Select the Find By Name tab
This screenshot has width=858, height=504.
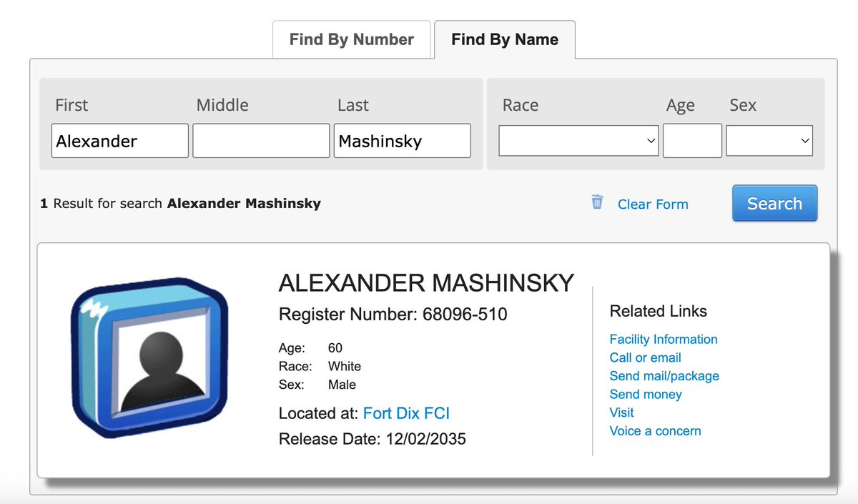tap(505, 39)
